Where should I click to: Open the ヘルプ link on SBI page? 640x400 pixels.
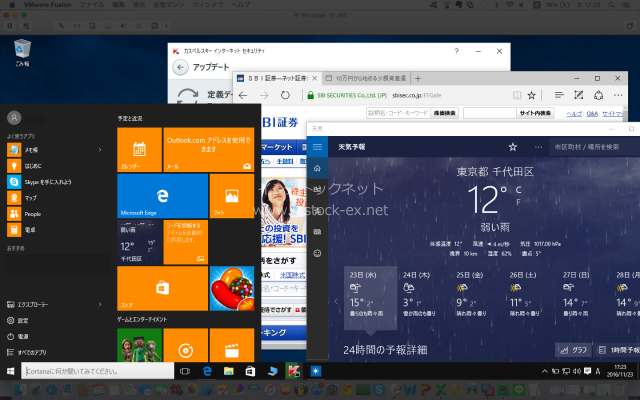[x=574, y=114]
